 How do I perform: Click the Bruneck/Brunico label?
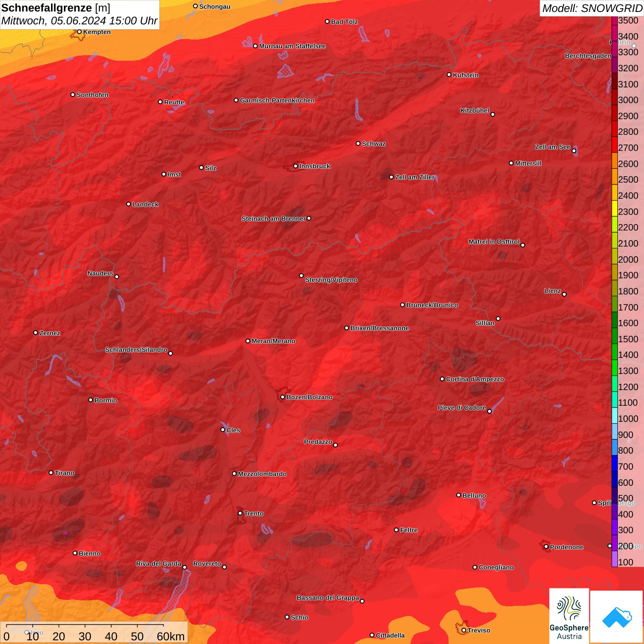tap(432, 305)
